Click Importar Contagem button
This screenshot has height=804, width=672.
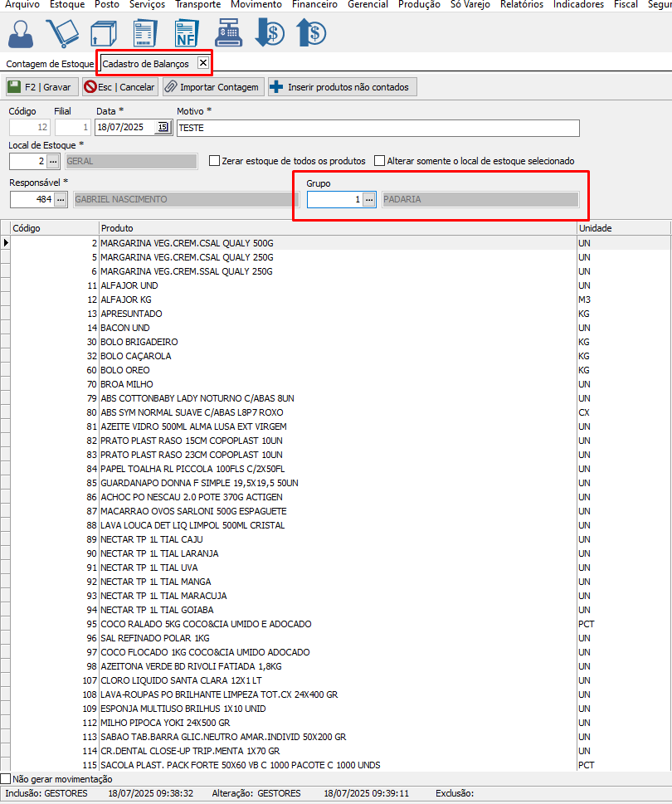212,87
